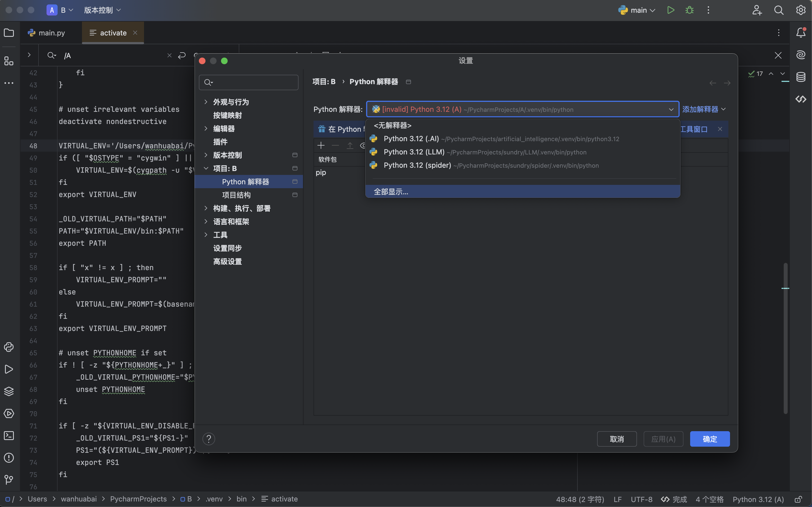Choose 全部显示... in the interpreter list
812x507 pixels.
pyautogui.click(x=391, y=192)
